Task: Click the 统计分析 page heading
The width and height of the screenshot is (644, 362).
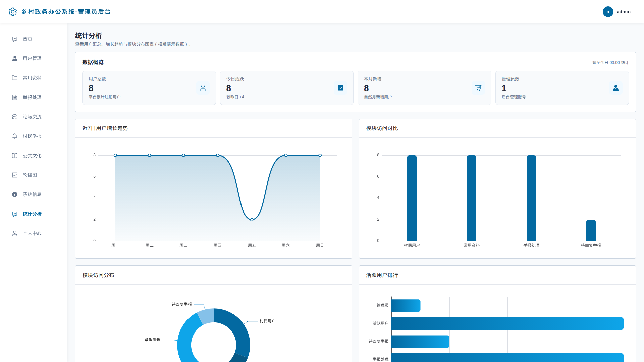Action: (x=89, y=36)
